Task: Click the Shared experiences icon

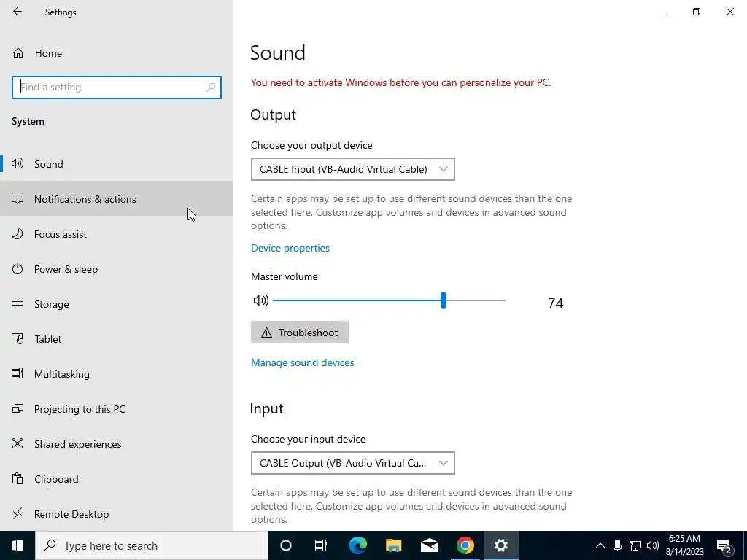Action: point(18,443)
